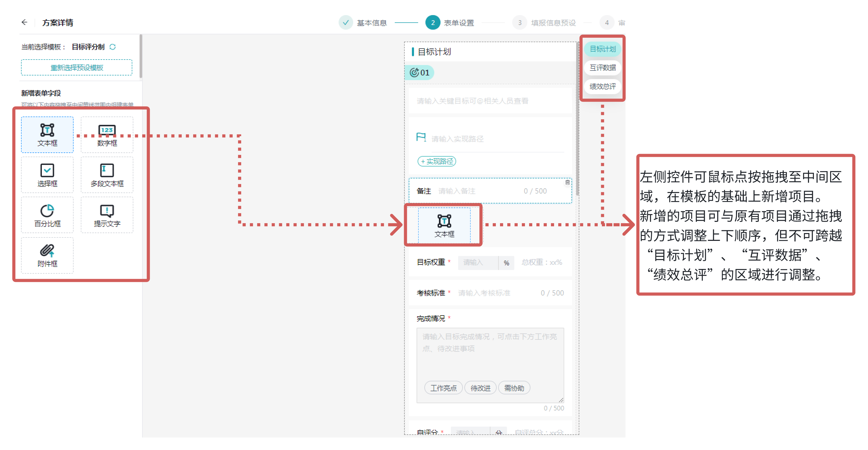The image size is (868, 450).
Task: Add a path with +实现路径 button
Action: click(437, 161)
